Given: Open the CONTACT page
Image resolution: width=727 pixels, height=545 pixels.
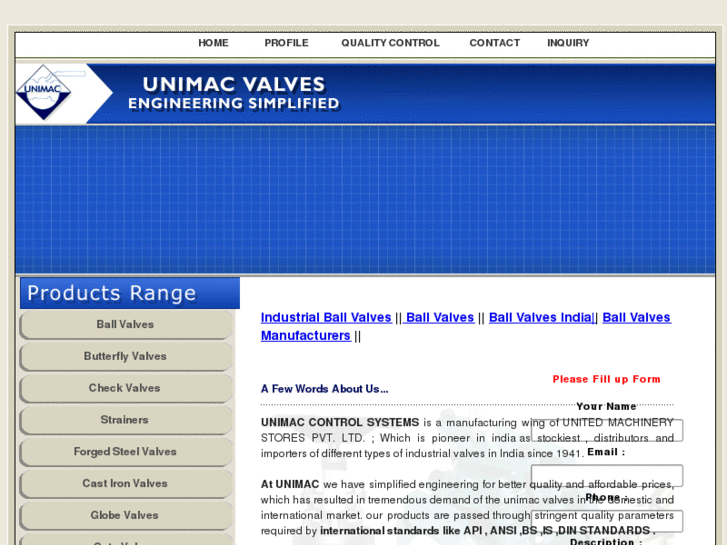Looking at the screenshot, I should pos(495,43).
